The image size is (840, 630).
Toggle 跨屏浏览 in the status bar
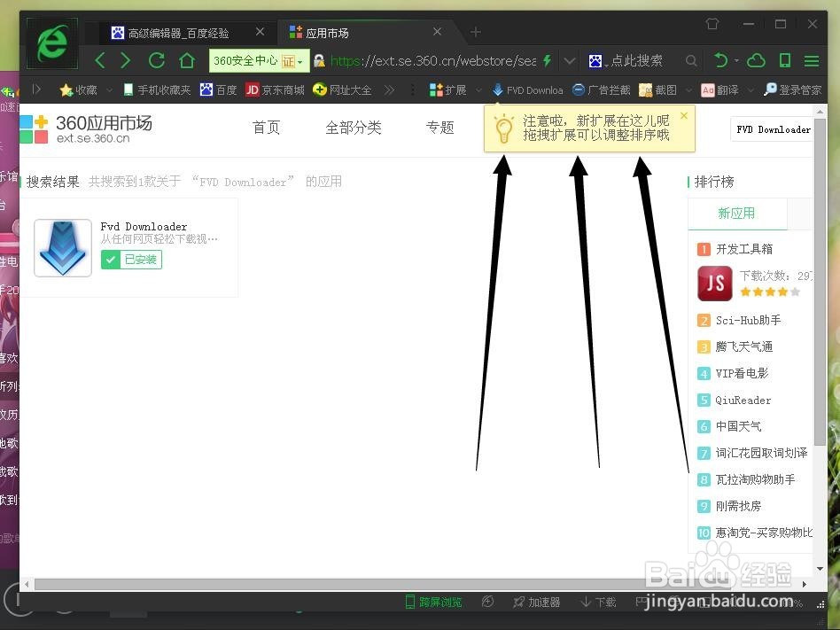tap(433, 603)
